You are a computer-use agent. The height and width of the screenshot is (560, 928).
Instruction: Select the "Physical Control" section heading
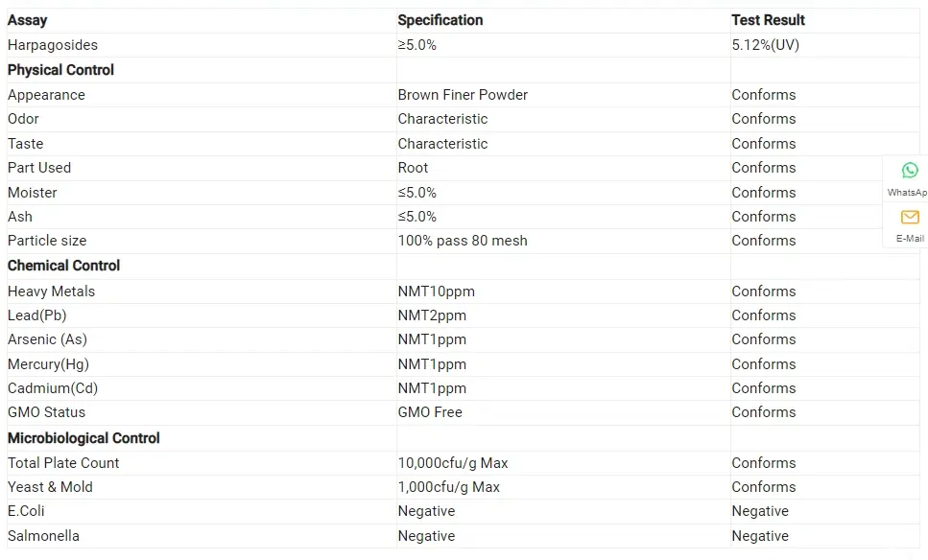coord(60,70)
